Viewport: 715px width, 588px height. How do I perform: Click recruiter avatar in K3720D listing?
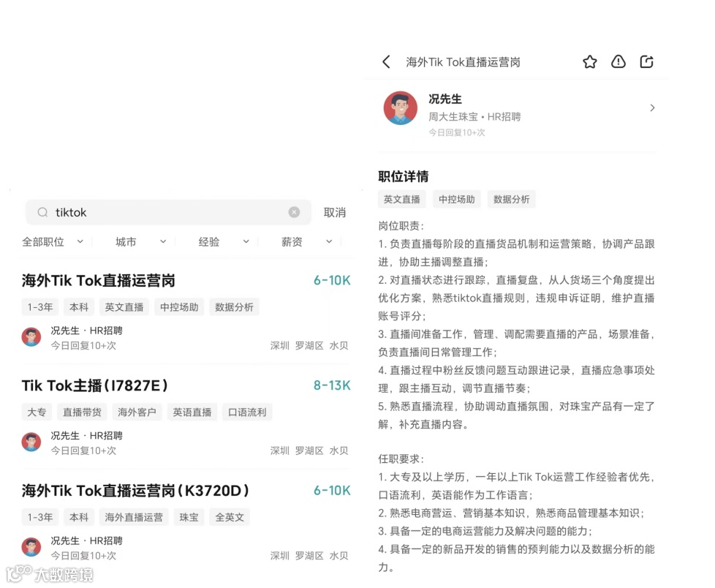31,547
